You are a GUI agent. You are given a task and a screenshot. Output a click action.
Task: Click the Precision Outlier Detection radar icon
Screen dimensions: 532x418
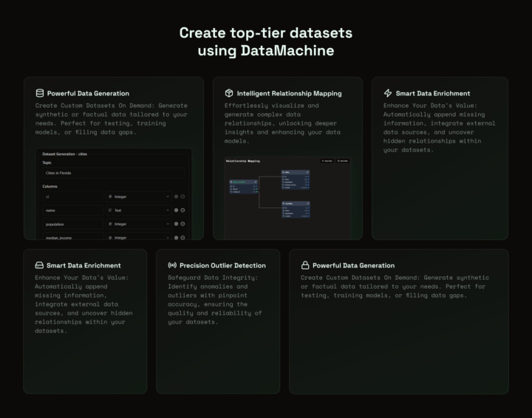pos(172,265)
